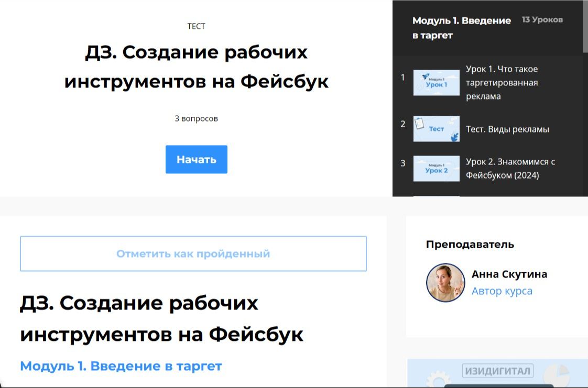The height and width of the screenshot is (388, 588).
Task: Click lesson number 3 in sidebar
Action: (x=403, y=163)
